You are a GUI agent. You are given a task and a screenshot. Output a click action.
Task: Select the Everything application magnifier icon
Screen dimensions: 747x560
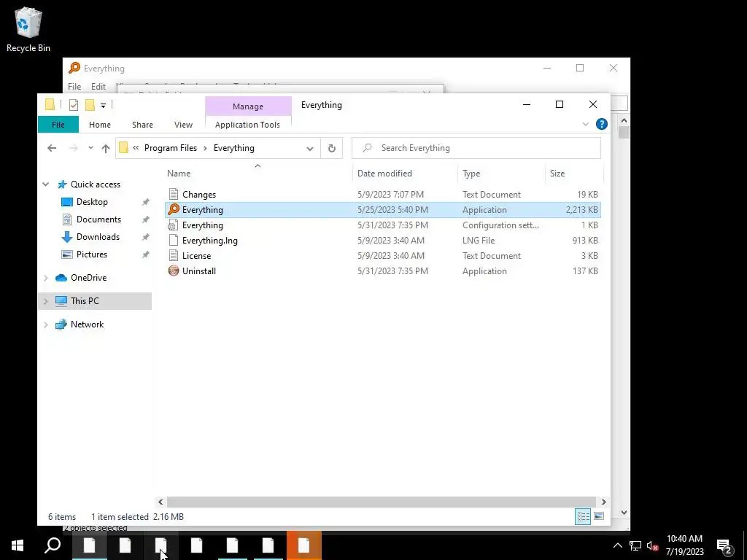pyautogui.click(x=174, y=209)
